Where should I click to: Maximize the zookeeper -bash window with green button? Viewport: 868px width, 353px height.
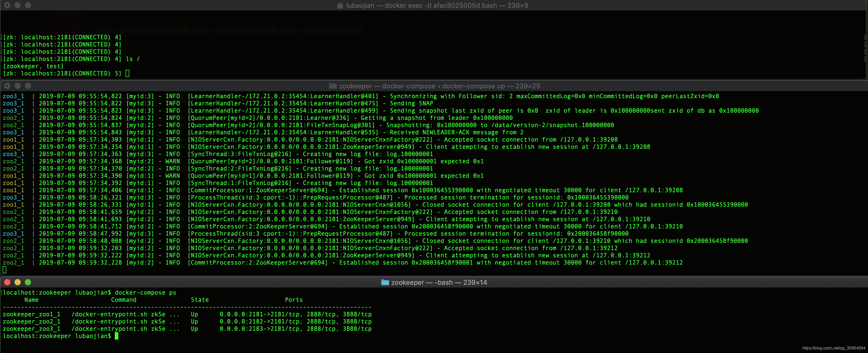coord(28,282)
